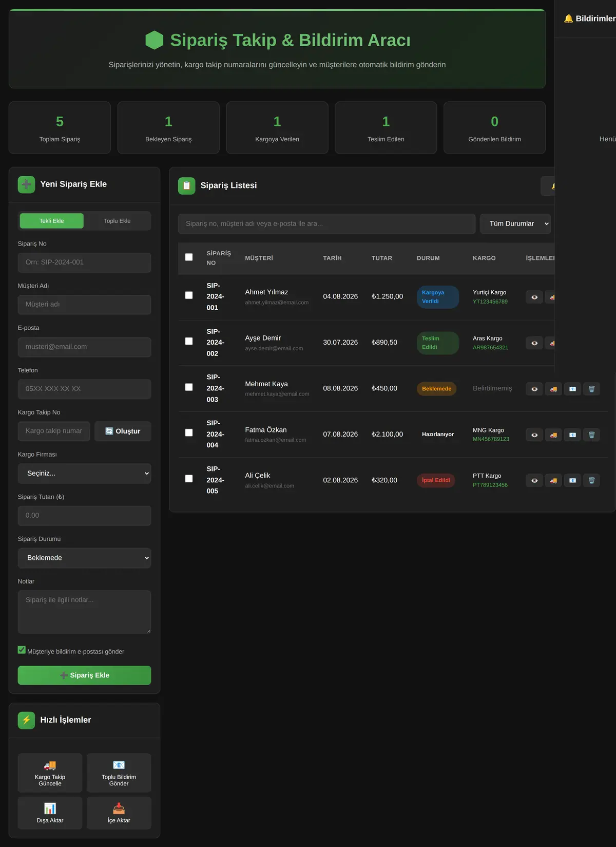This screenshot has width=616, height=847.
Task: Focus the order search field
Action: point(326,223)
